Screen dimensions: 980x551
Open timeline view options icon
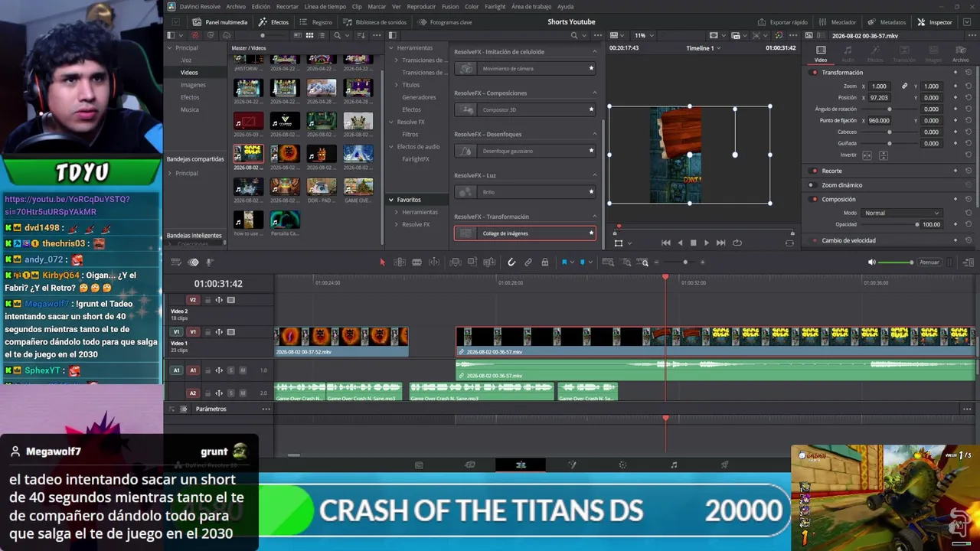(176, 262)
